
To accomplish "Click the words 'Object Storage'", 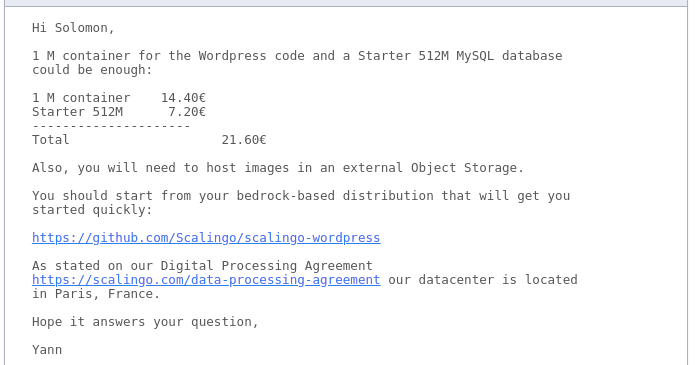I will (x=464, y=168).
